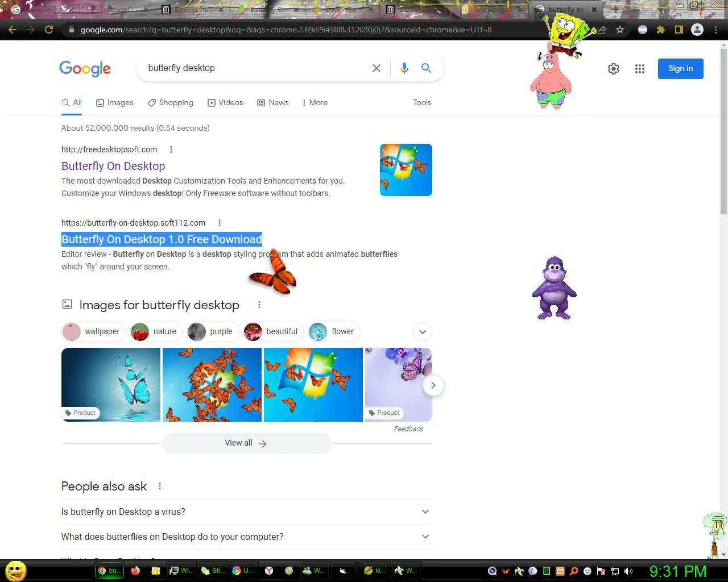Image resolution: width=728 pixels, height=582 pixels.
Task: Close the butterfly desktop browser tab
Action: coord(594,10)
